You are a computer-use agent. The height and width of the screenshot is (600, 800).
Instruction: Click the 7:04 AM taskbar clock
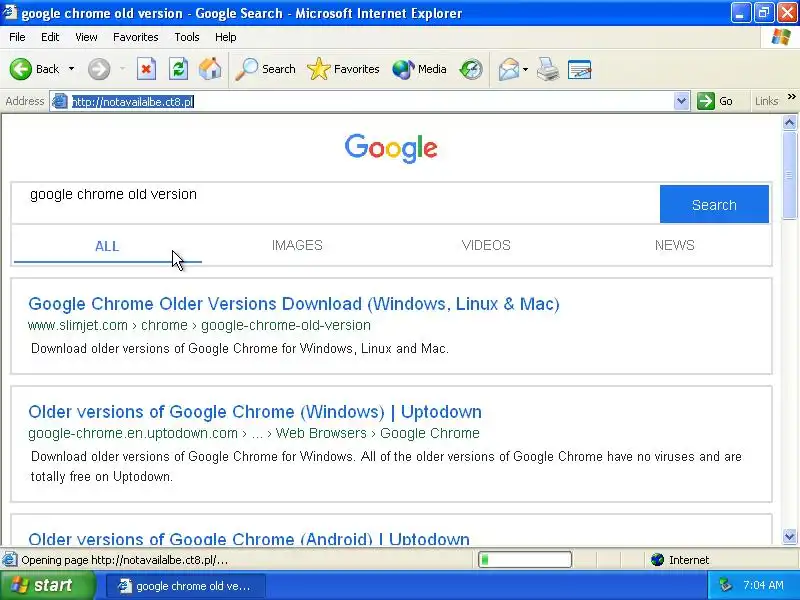763,585
